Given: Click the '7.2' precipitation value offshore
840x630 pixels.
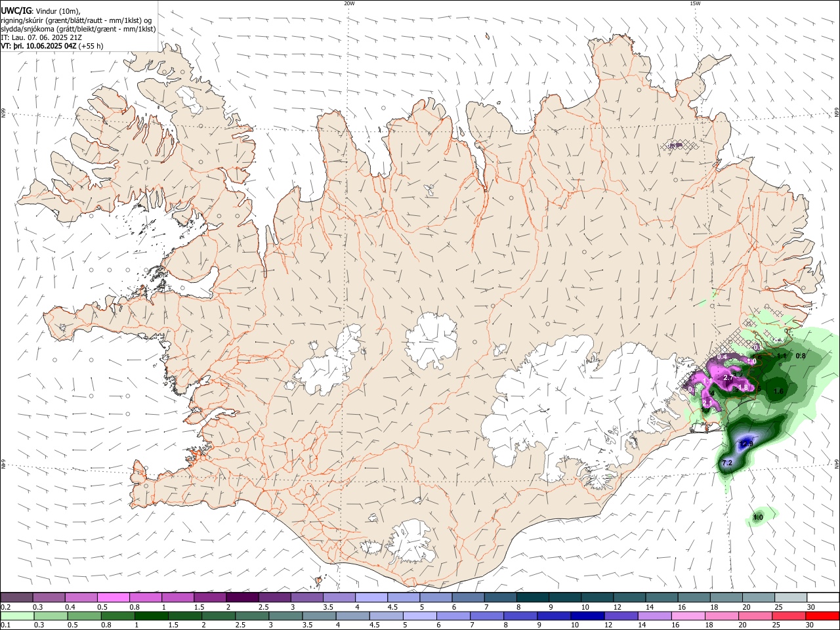Looking at the screenshot, I should pyautogui.click(x=727, y=463).
